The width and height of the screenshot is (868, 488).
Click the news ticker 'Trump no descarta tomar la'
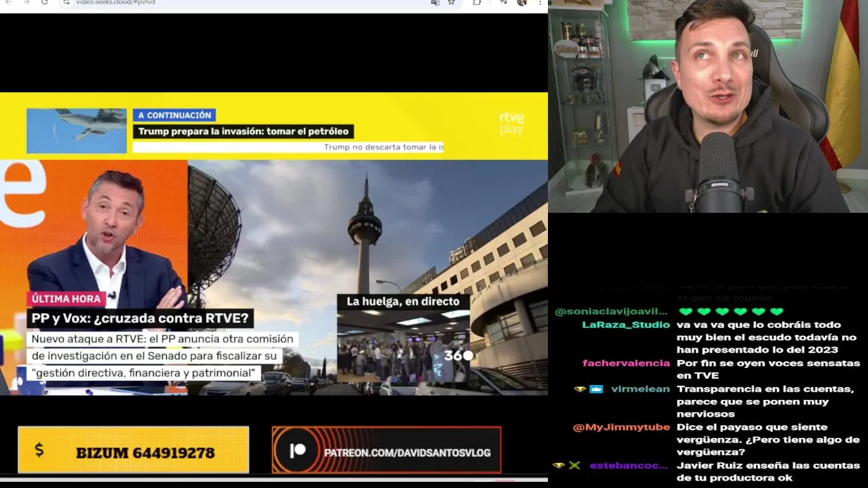pyautogui.click(x=383, y=147)
